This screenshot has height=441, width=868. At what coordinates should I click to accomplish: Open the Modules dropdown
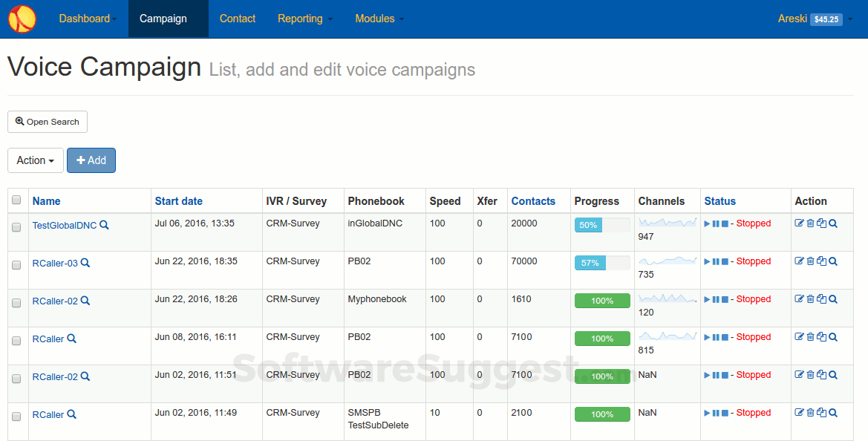pyautogui.click(x=379, y=19)
